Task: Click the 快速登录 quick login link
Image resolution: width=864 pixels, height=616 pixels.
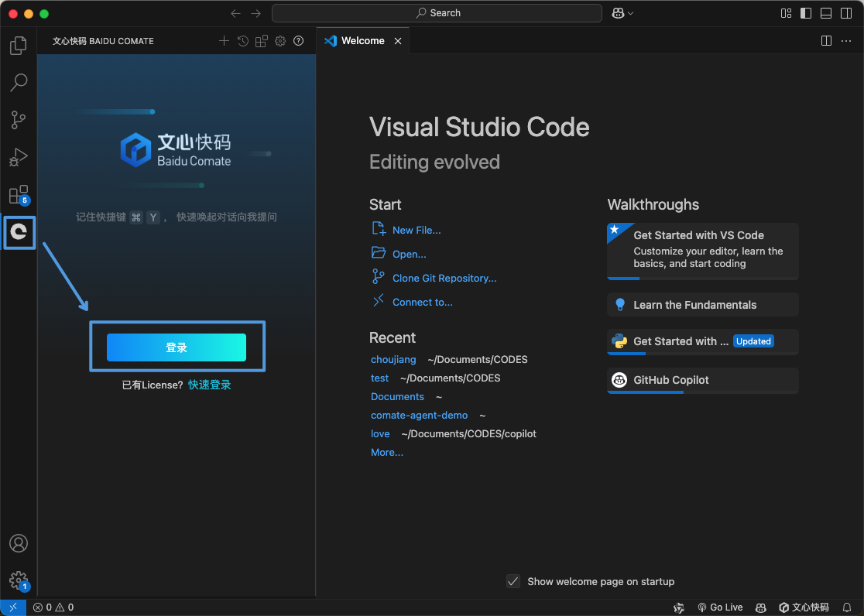Action: 209,385
